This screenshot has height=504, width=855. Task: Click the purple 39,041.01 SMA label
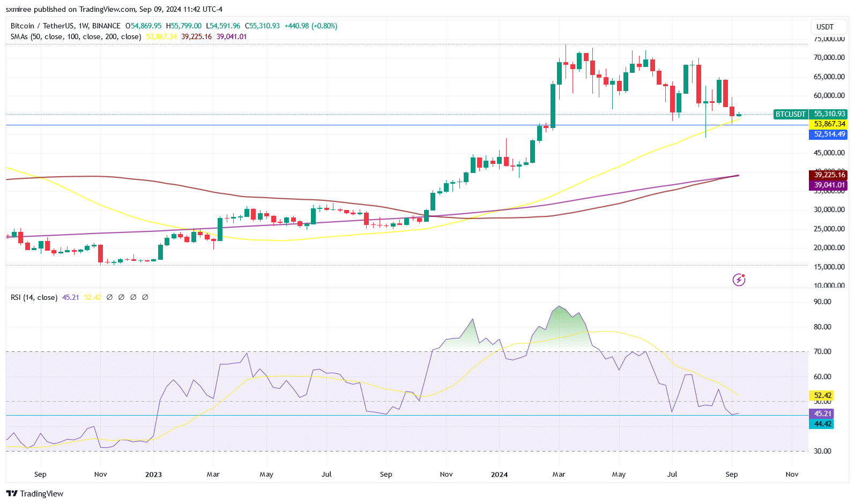[828, 185]
